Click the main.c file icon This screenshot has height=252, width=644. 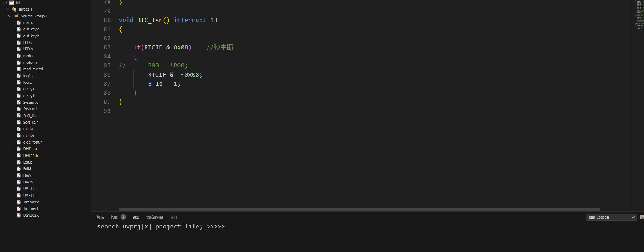pos(19,22)
